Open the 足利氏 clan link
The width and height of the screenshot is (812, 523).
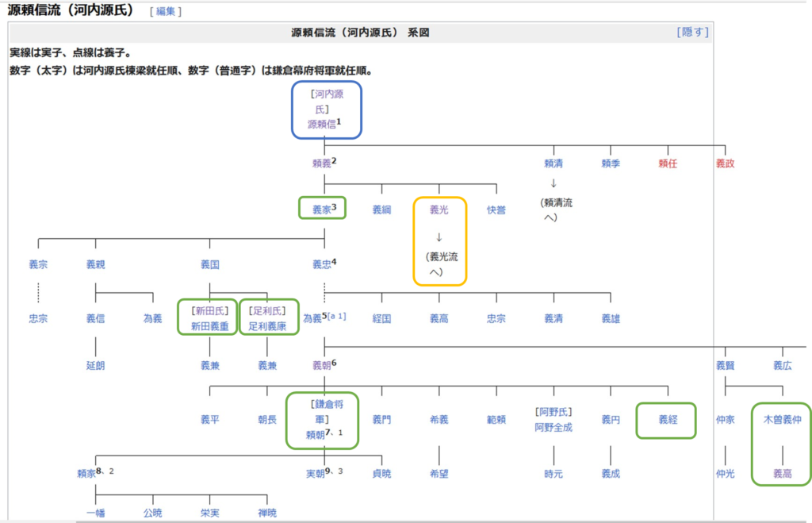267,311
